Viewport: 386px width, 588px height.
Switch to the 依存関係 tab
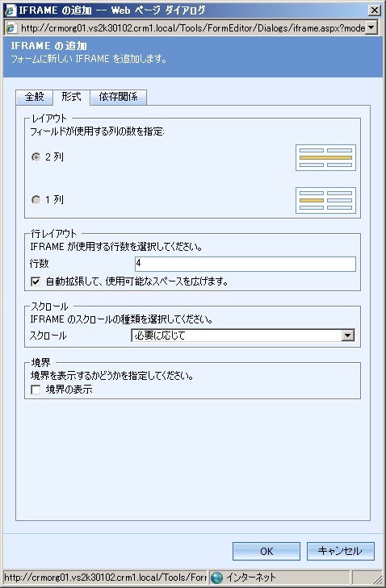[x=118, y=97]
